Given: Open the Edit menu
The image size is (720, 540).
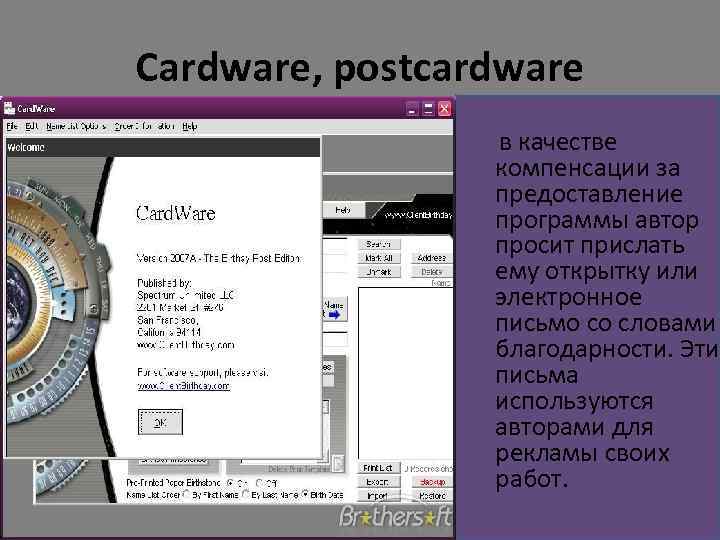Looking at the screenshot, I should click(x=31, y=126).
